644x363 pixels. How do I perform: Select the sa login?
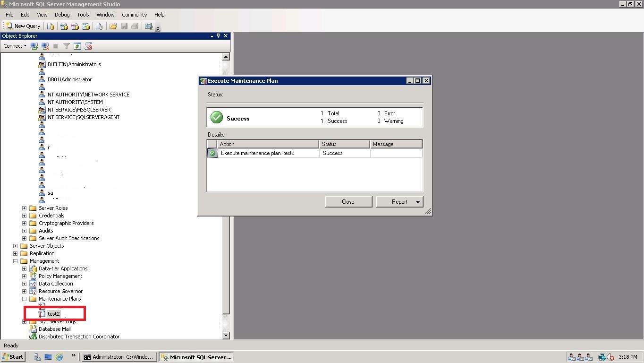coord(51,193)
